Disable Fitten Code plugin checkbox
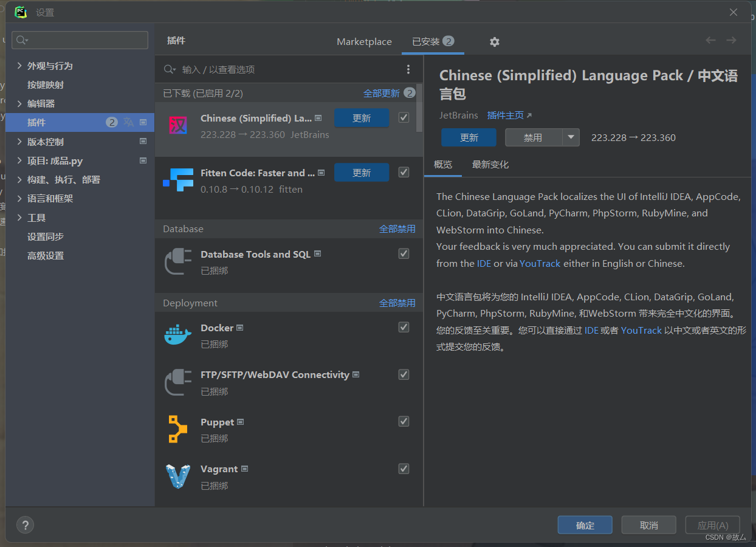756x547 pixels. point(404,172)
